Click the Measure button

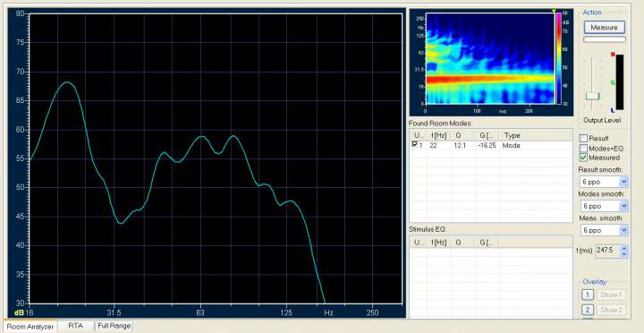point(604,28)
